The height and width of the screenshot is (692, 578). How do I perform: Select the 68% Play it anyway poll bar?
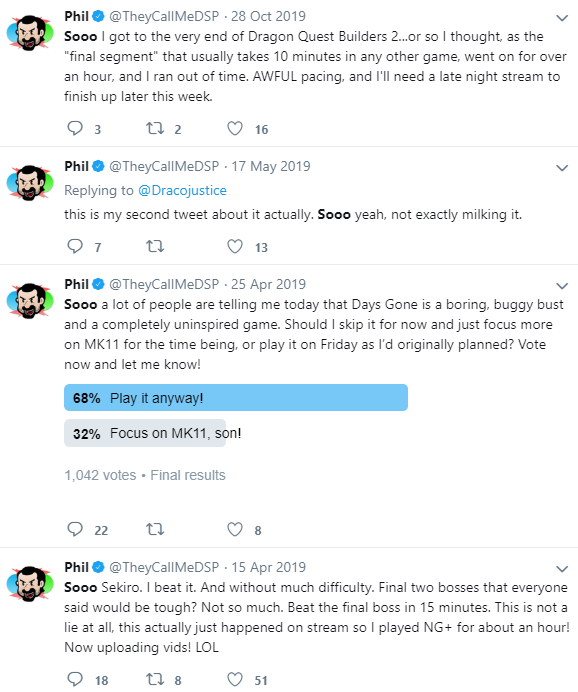click(236, 398)
